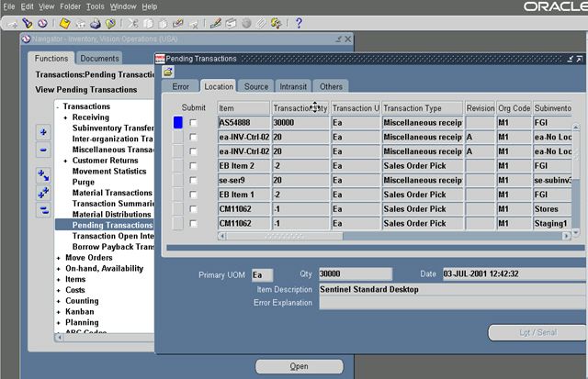Click the Paste toolbar icon
Viewport: 588px width, 379px height.
163,24
